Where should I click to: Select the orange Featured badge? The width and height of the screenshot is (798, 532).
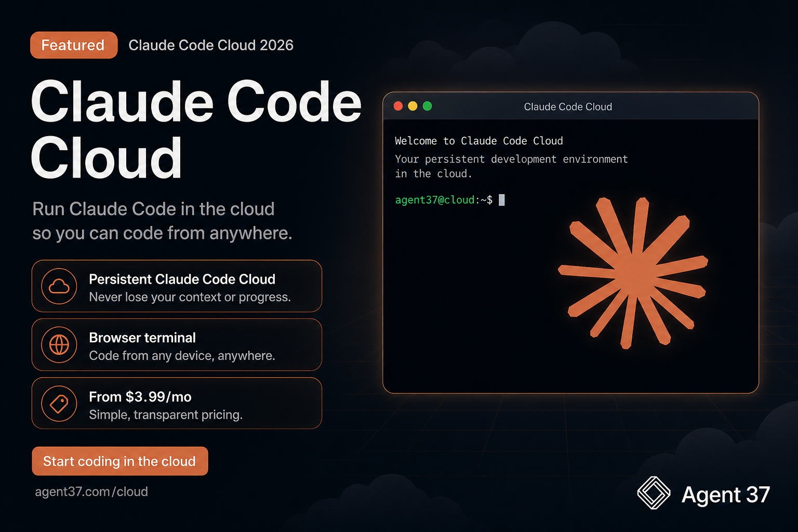point(74,45)
